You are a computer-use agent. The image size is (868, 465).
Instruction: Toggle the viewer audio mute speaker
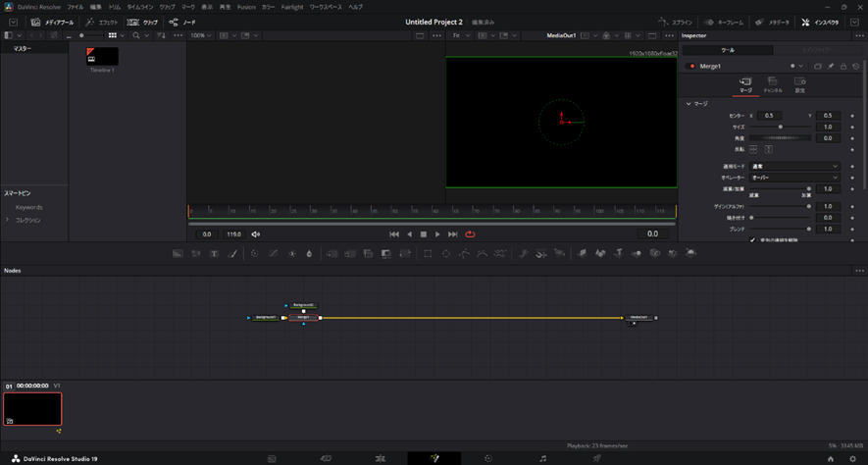point(256,234)
